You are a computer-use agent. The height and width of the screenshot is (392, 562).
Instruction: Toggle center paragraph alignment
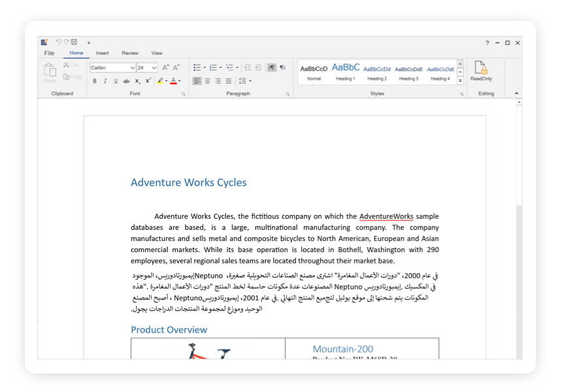coord(207,80)
